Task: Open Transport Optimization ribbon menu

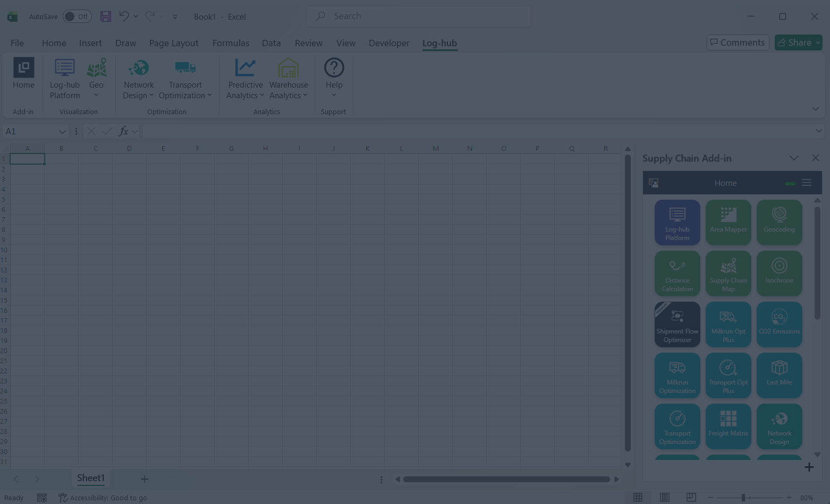Action: pyautogui.click(x=185, y=79)
